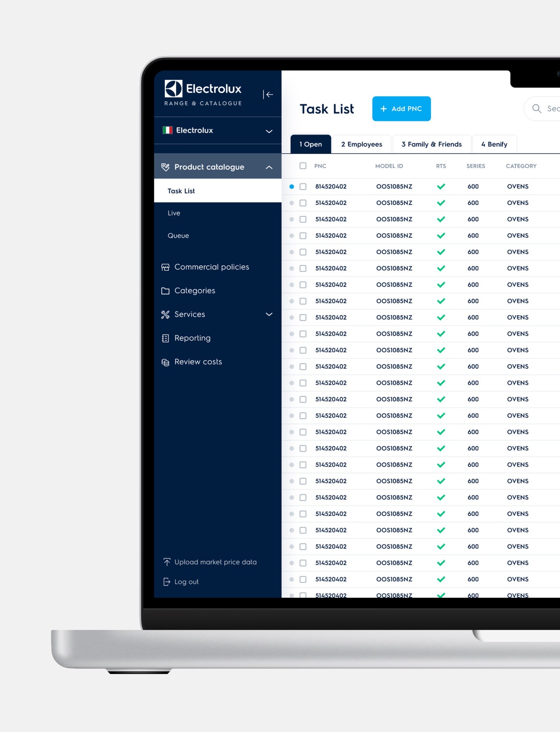
Task: Open Commercial policies page
Action: tap(212, 267)
